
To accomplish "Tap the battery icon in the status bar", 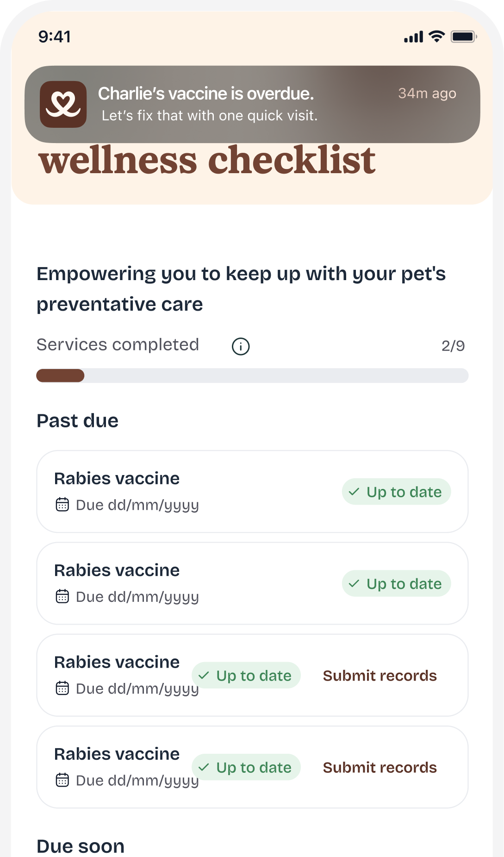I will click(x=464, y=37).
